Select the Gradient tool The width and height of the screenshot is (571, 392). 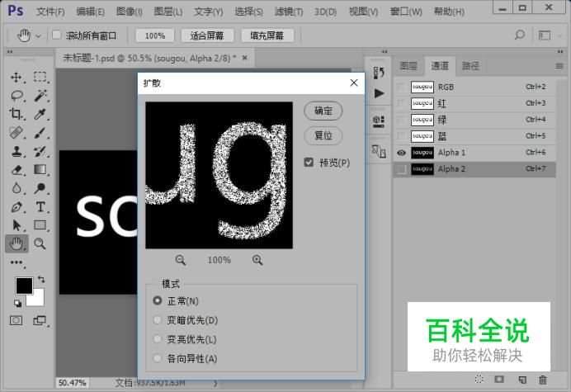40,170
